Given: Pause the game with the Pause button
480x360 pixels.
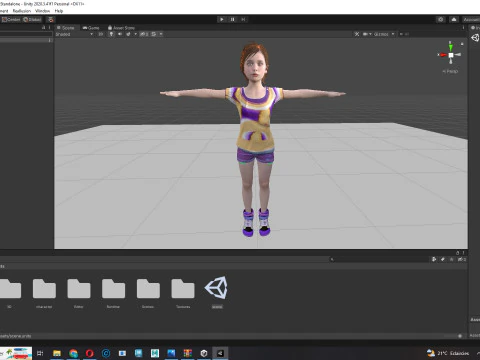Looking at the screenshot, I should coord(233,19).
